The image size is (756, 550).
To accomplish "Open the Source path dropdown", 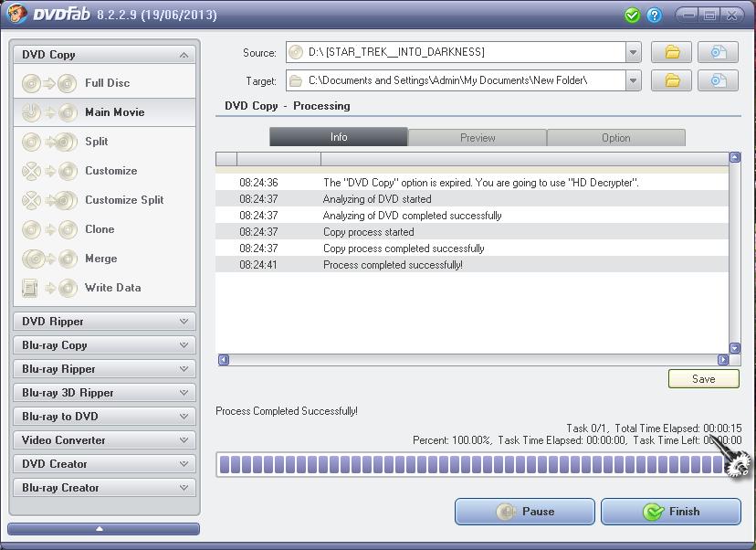I will coord(634,53).
